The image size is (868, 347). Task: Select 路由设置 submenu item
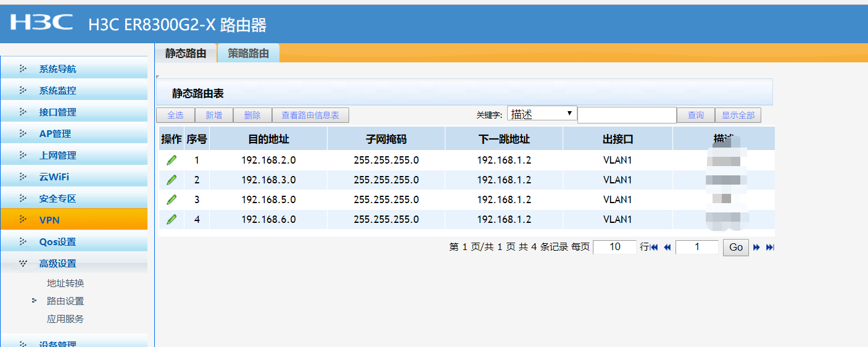65,301
